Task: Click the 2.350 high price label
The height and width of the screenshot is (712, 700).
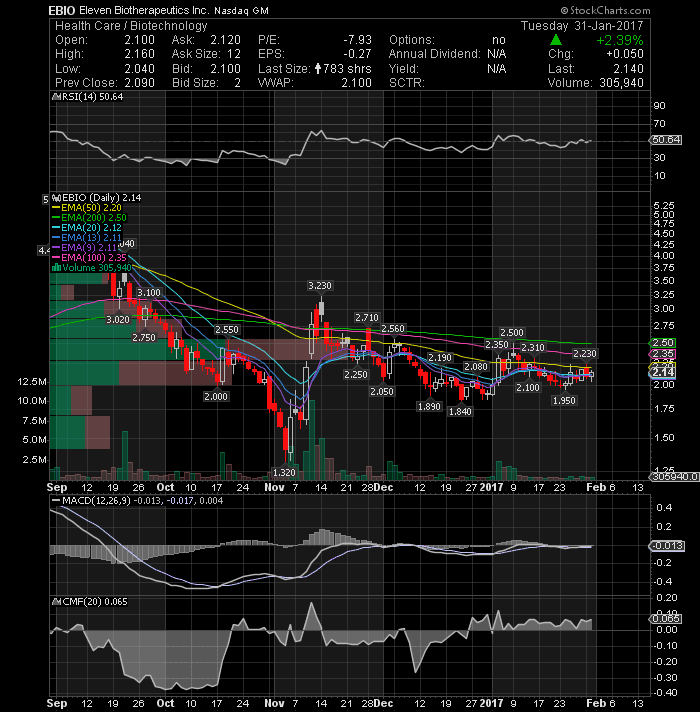Action: (497, 345)
